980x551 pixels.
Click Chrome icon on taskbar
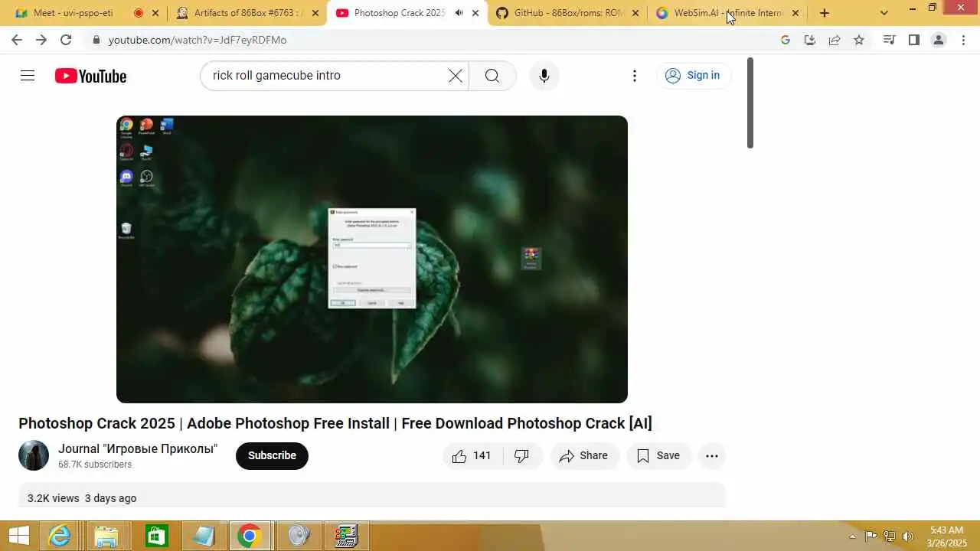click(250, 536)
